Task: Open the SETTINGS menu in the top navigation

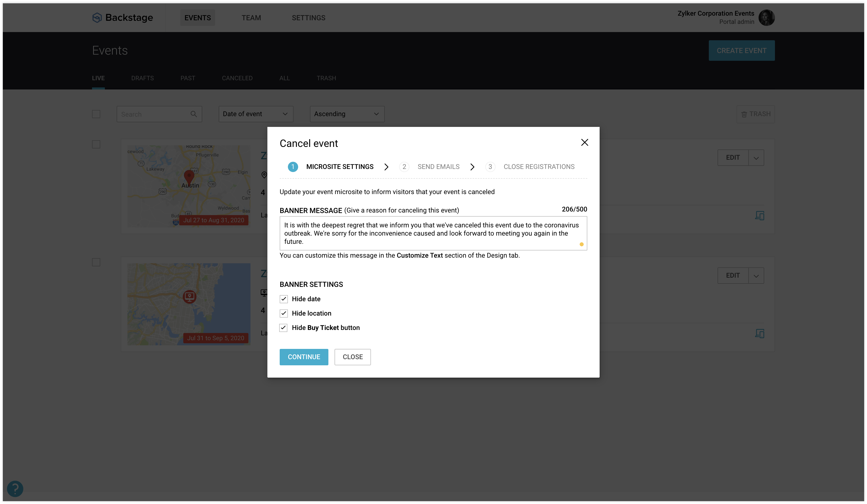Action: coord(309,17)
